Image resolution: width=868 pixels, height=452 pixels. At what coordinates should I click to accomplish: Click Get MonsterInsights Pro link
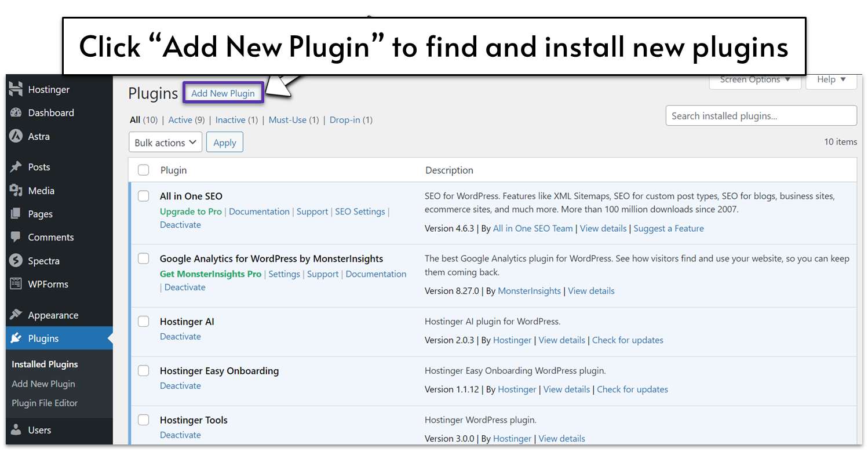click(x=210, y=274)
